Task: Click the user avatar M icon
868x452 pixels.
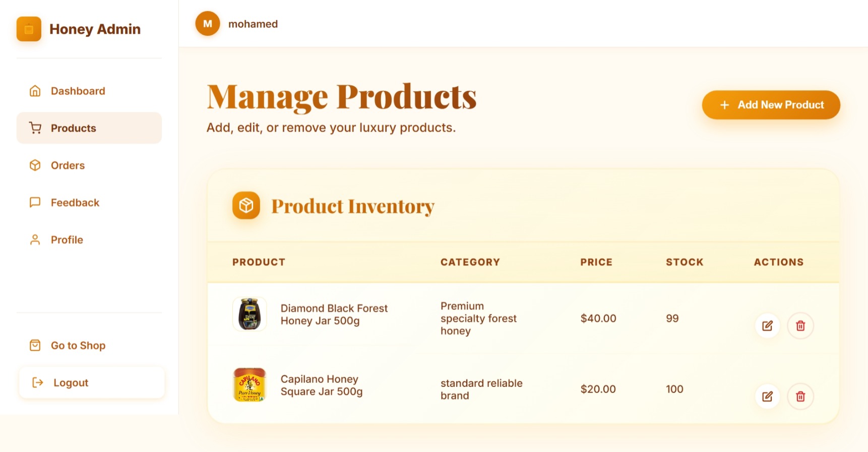Action: point(208,24)
